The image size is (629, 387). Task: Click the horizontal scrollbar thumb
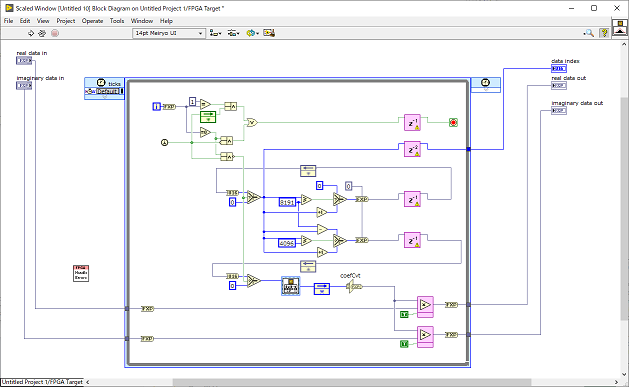coord(352,382)
